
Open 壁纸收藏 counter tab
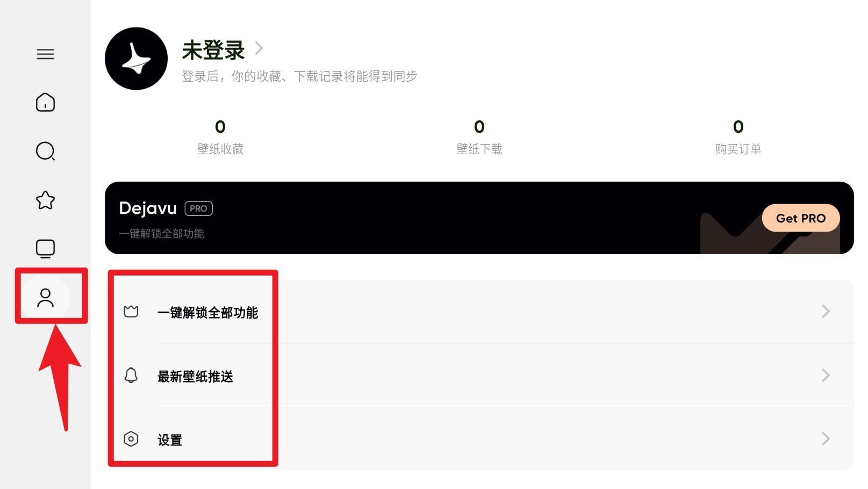(220, 138)
